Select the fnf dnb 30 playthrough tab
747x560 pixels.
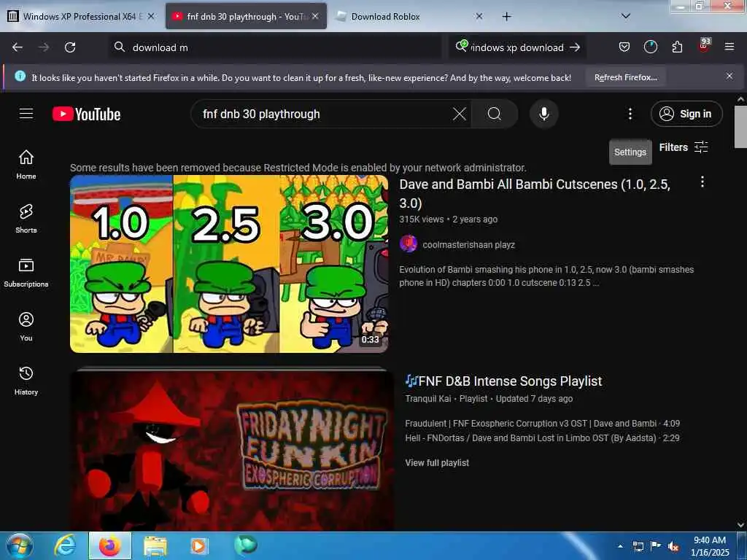pyautogui.click(x=246, y=17)
